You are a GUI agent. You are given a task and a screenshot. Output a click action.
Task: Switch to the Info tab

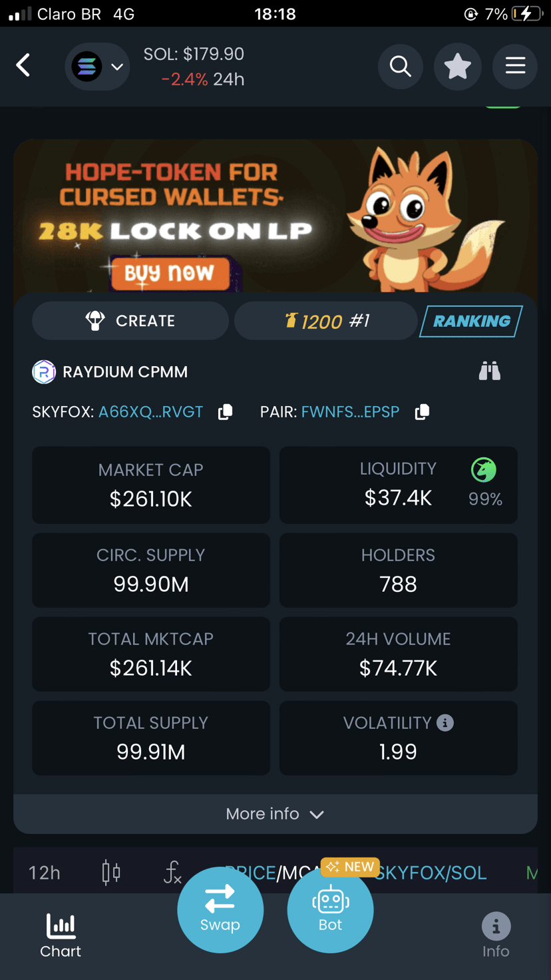click(496, 935)
